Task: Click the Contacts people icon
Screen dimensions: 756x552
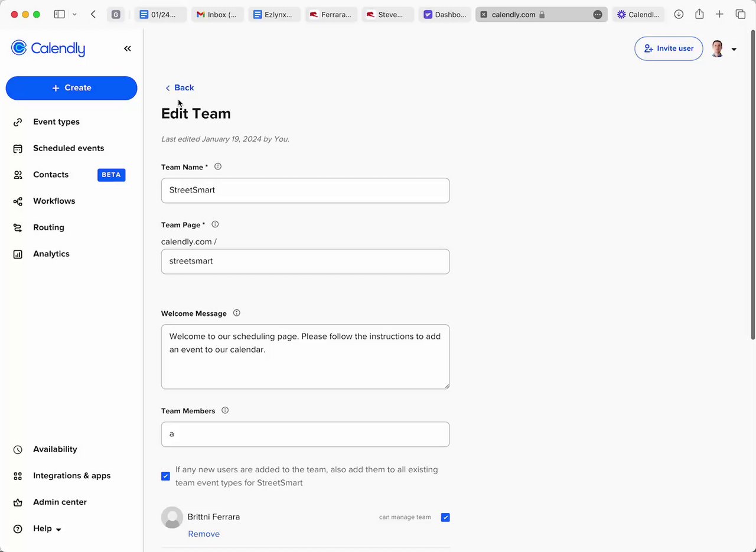Action: point(18,175)
